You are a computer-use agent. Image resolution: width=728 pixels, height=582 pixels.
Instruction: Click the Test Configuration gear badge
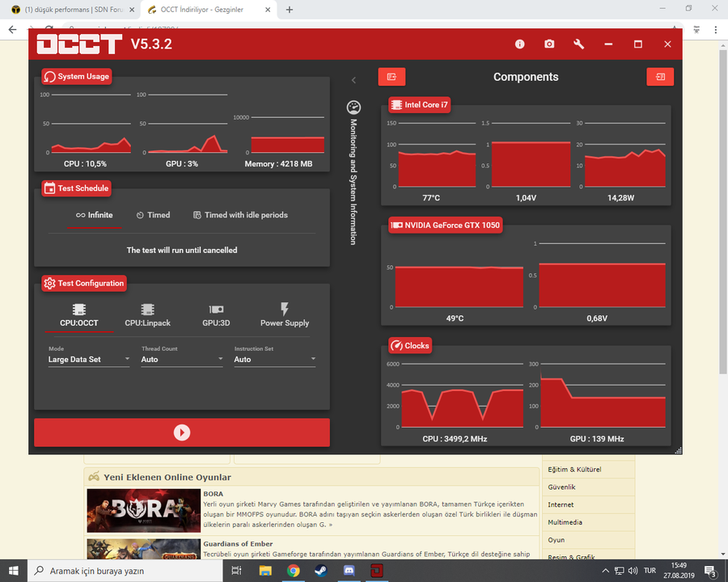[x=84, y=283]
